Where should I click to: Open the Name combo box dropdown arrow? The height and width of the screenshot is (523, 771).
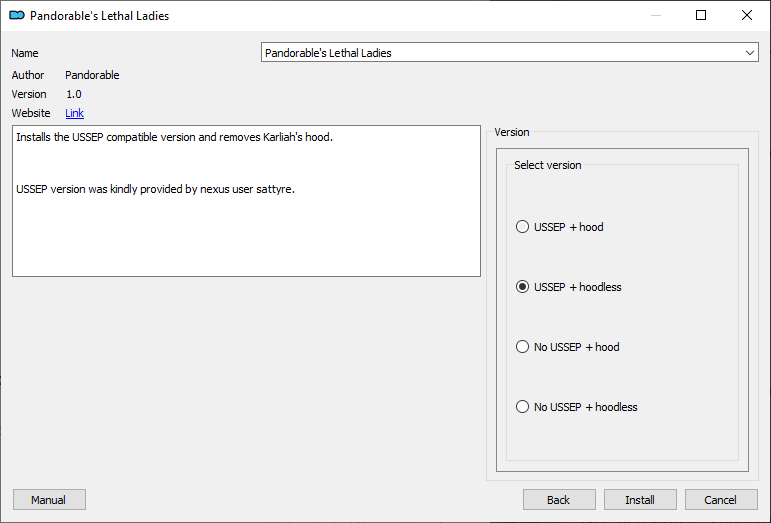(x=749, y=53)
